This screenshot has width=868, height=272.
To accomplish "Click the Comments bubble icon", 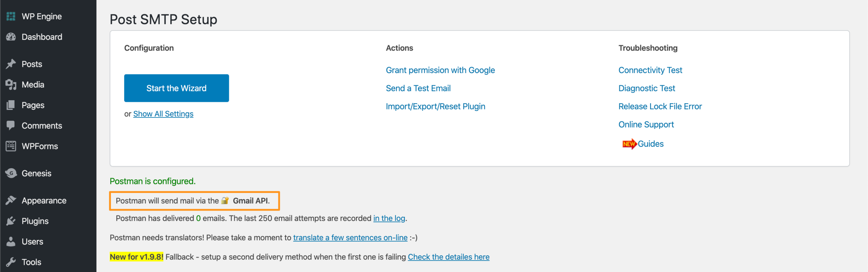I will click(x=11, y=126).
